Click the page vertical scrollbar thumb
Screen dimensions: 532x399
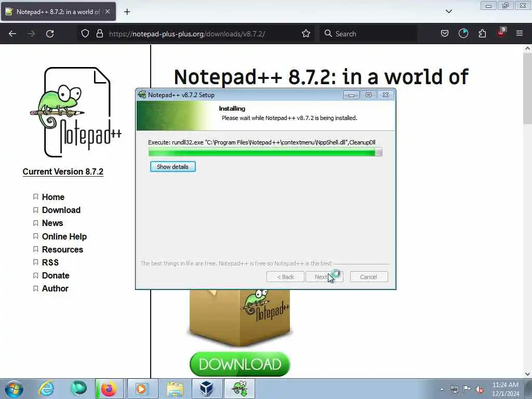pyautogui.click(x=527, y=88)
